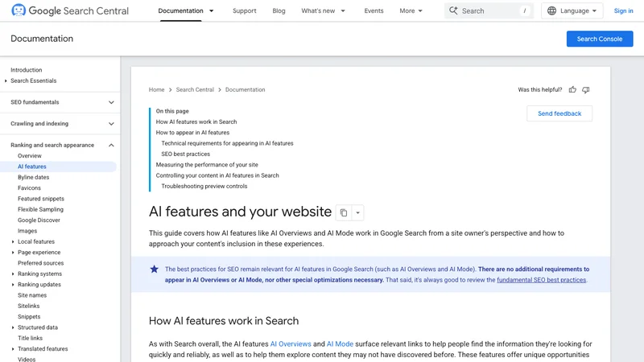This screenshot has width=644, height=362.
Task: Jump to How AI features work in Search
Action: 196,122
